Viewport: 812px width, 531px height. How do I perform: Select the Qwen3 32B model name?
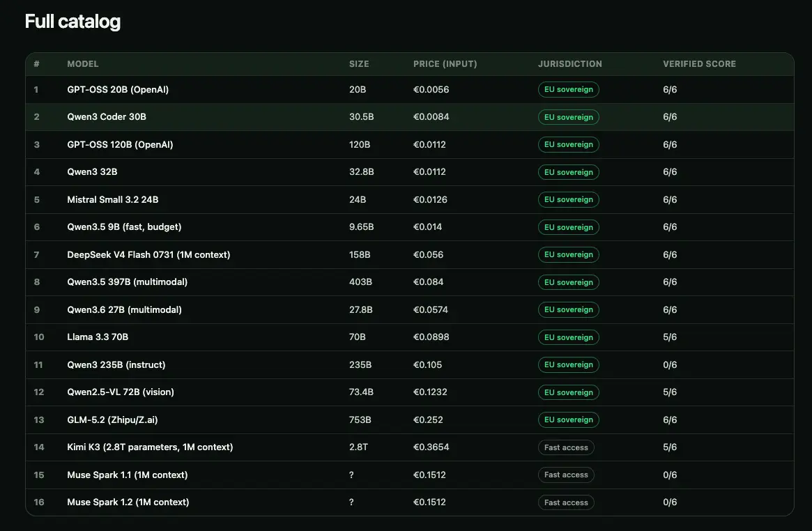point(92,172)
